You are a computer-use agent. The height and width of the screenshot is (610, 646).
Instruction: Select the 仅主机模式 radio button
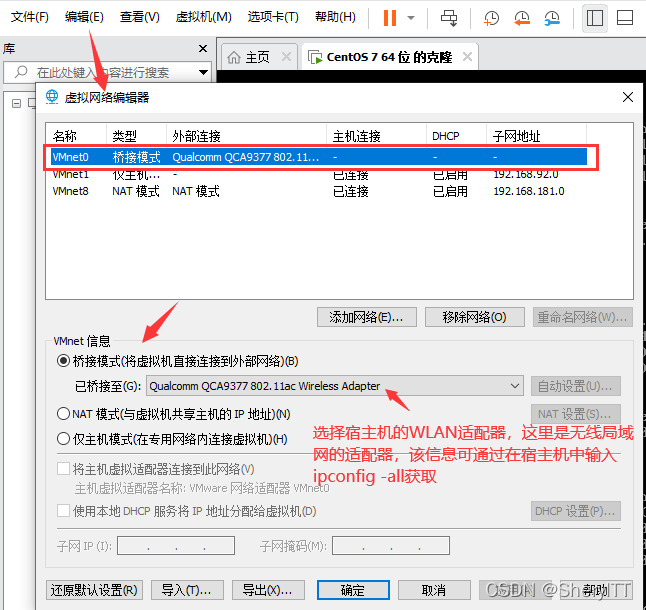pos(63,439)
